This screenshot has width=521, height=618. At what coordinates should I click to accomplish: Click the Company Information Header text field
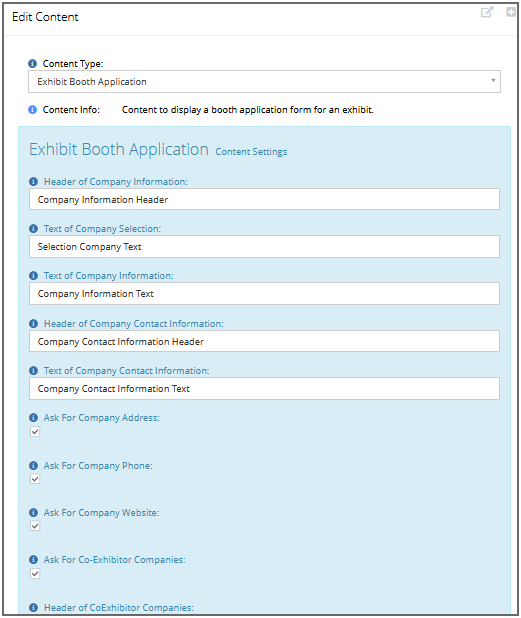click(x=264, y=199)
